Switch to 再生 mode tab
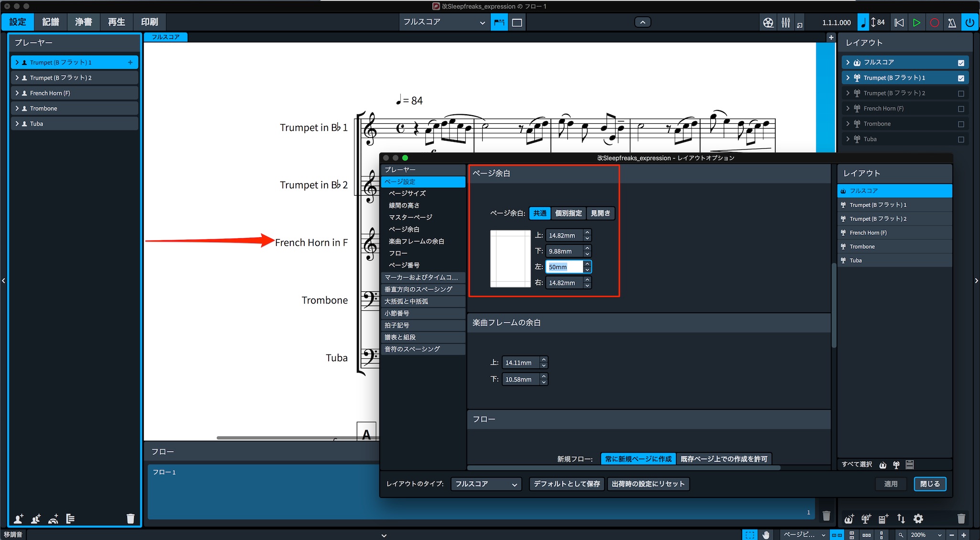The height and width of the screenshot is (540, 980). [116, 22]
